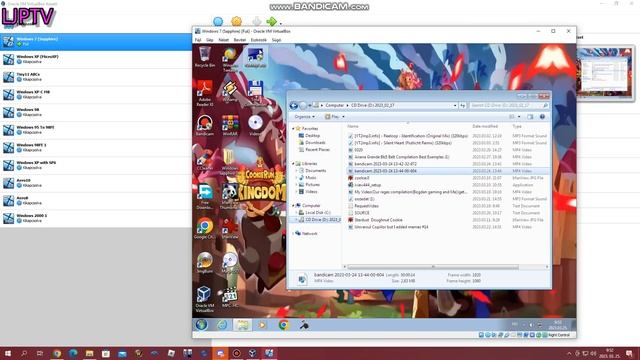Screen dimensions: 640x360
Task: Open the Oracle VM VirtualBox desktop icon
Action: [x=204, y=299]
